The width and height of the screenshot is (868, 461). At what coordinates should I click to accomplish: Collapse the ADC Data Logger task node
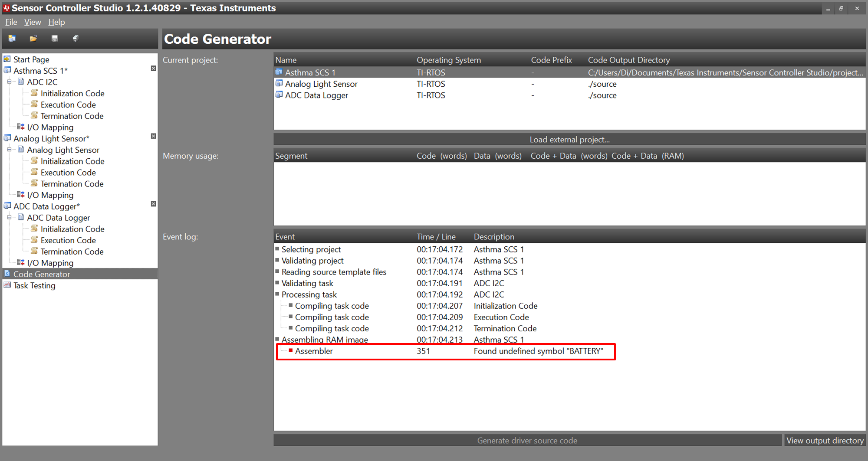point(10,217)
